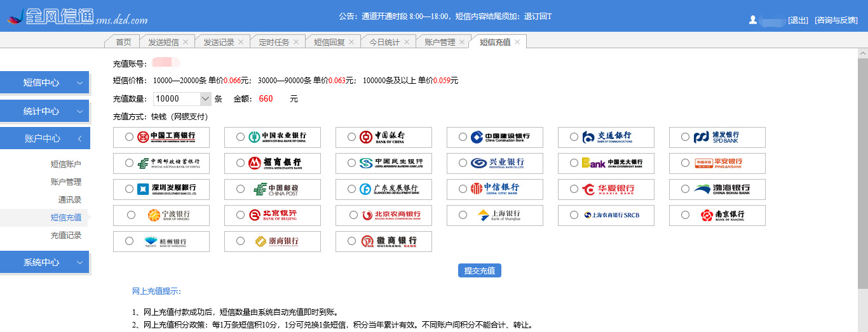Click the China CITIC Bank logo
Viewport: 868px width, 332px height.
pos(495,189)
